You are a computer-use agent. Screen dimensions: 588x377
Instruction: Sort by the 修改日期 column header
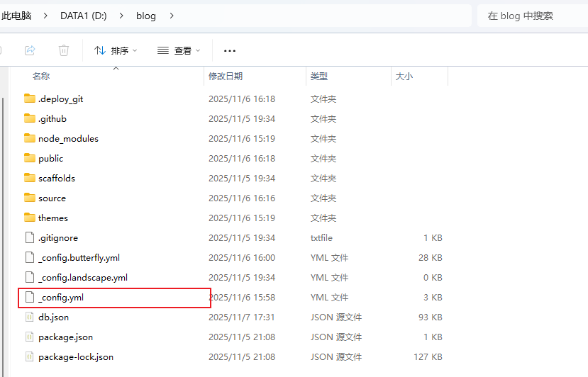point(226,76)
